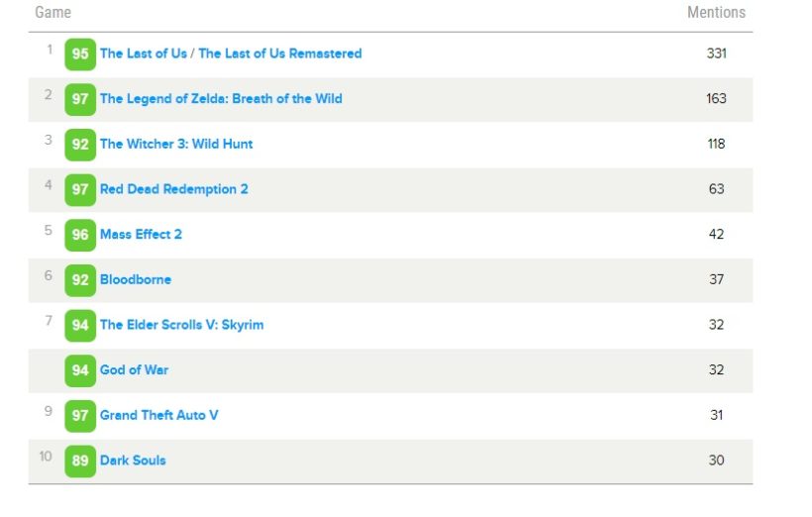Viewport: 812px width, 517px height.
Task: Open the Dark Souls link
Action: [133, 461]
